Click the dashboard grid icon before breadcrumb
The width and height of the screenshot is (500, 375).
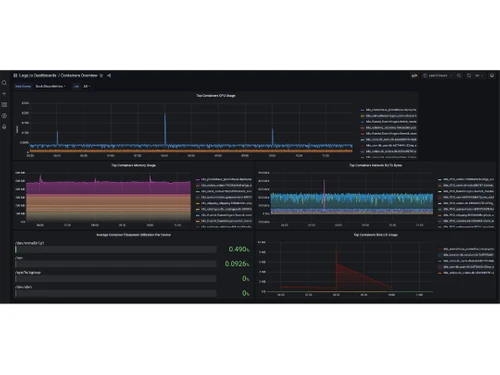15,76
